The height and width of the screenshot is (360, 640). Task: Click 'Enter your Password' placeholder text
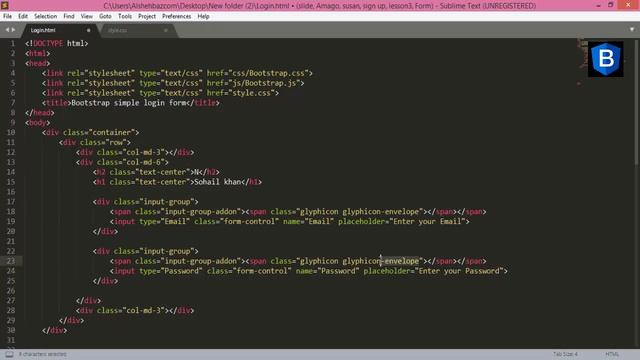coord(459,271)
